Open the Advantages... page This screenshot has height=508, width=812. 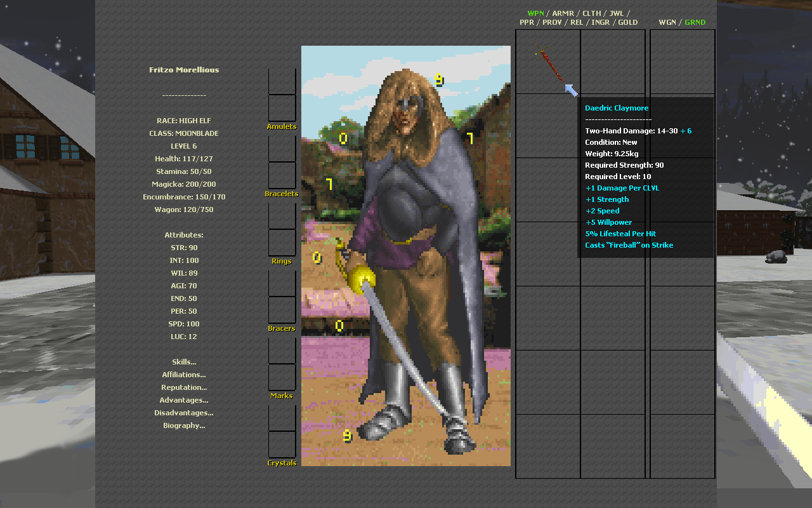(184, 400)
